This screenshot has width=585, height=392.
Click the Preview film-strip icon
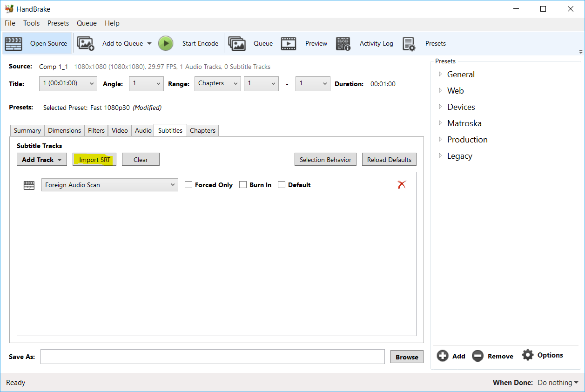pos(289,44)
